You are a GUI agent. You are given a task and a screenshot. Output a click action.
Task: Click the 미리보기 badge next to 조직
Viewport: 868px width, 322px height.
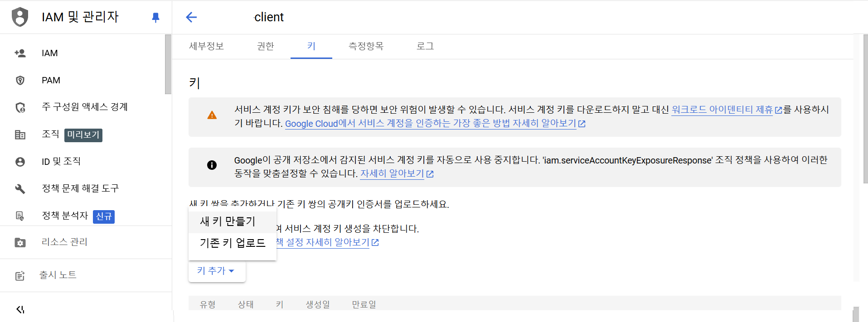point(83,135)
